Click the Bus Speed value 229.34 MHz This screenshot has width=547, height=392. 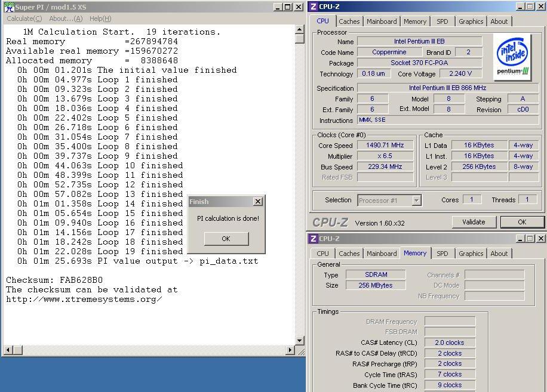point(385,167)
